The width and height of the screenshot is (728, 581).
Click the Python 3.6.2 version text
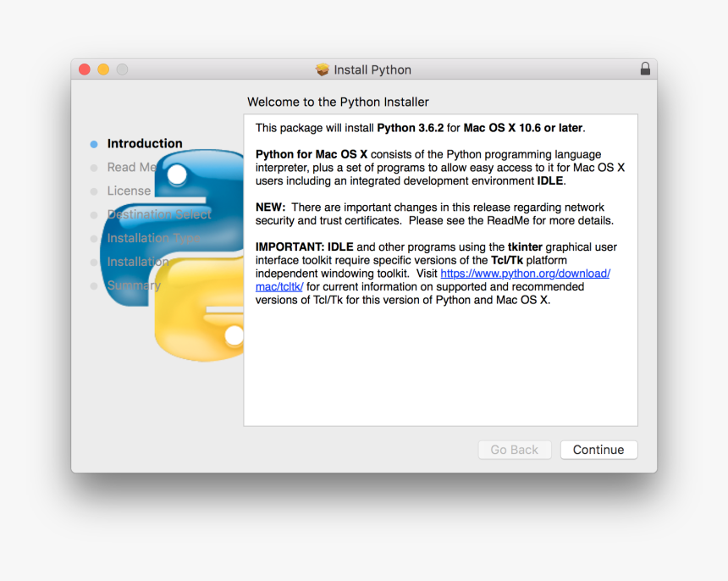point(411,128)
